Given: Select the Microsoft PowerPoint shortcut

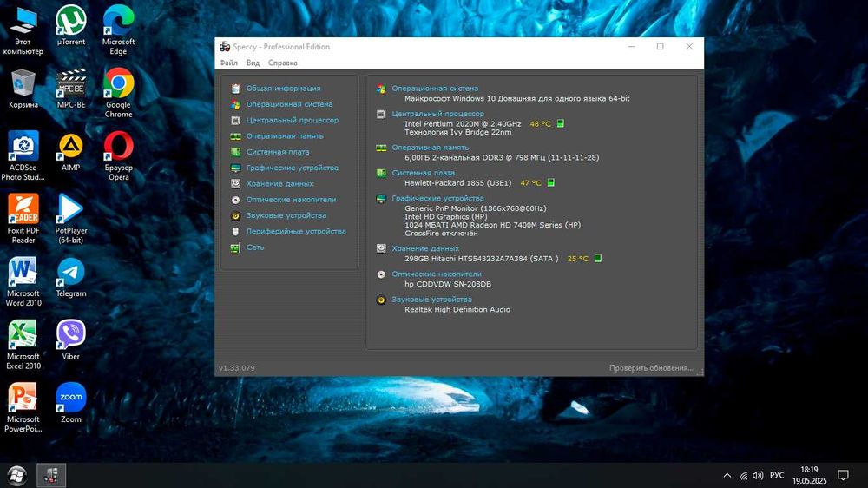Looking at the screenshot, I should (23, 408).
